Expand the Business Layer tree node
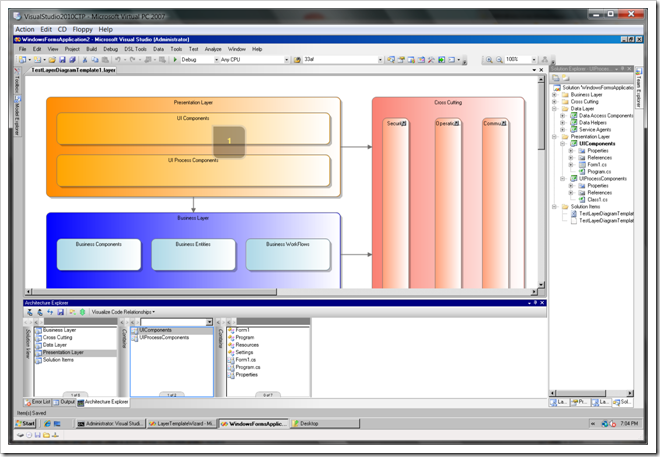The height and width of the screenshot is (457, 660). (554, 94)
